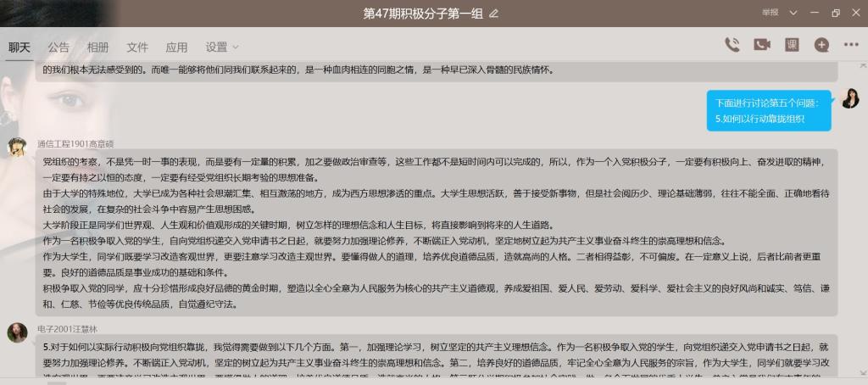Click avatar of 通信工程1901高章硕
868x385 pixels.
pyautogui.click(x=17, y=147)
